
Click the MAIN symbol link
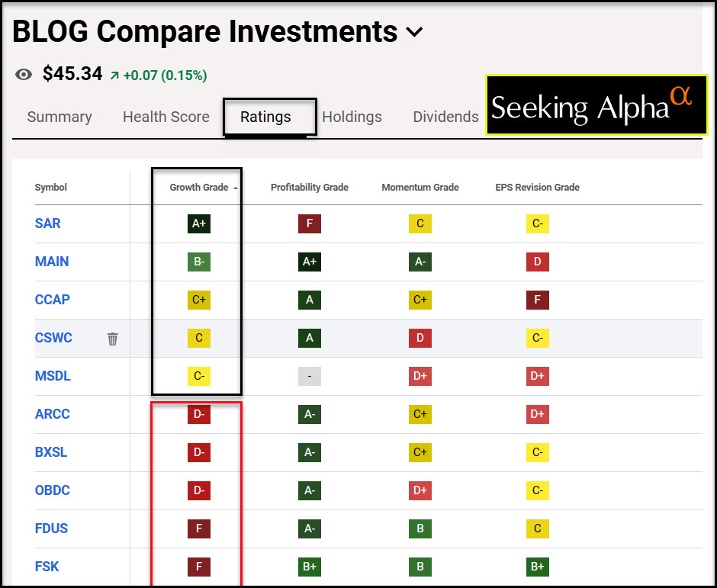point(52,262)
